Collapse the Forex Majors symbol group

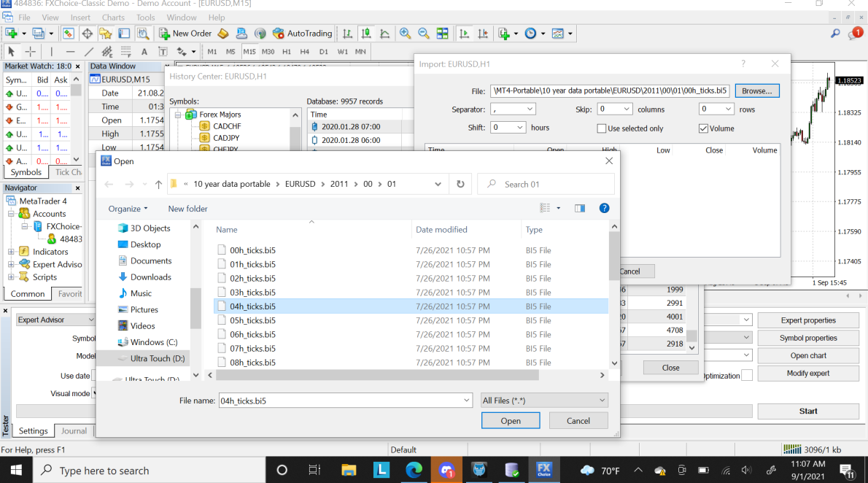point(178,115)
